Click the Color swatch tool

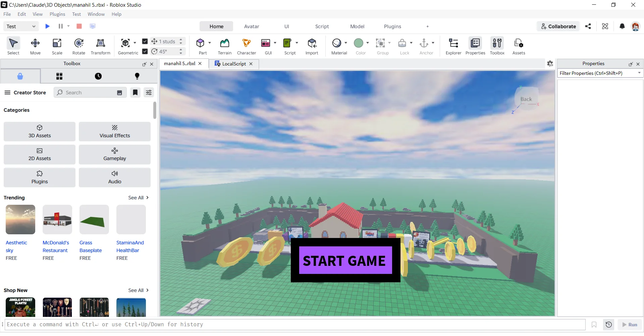(359, 43)
